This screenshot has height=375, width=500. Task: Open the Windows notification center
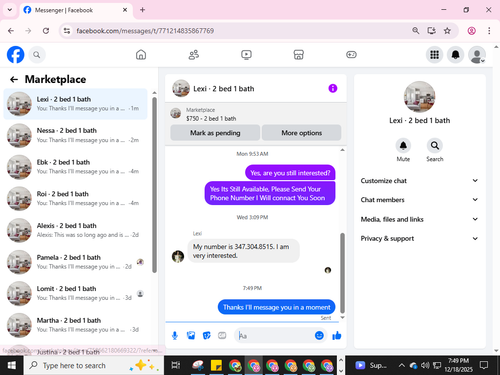484,366
